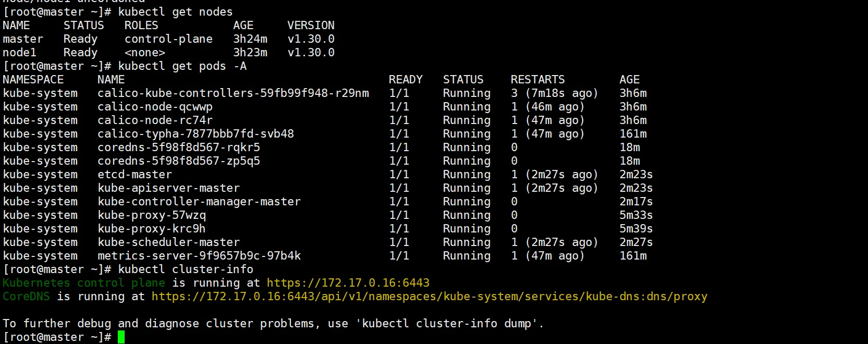Screen dimensions: 868x344
Task: Click the '<none>' role for node1
Action: pyautogui.click(x=145, y=53)
